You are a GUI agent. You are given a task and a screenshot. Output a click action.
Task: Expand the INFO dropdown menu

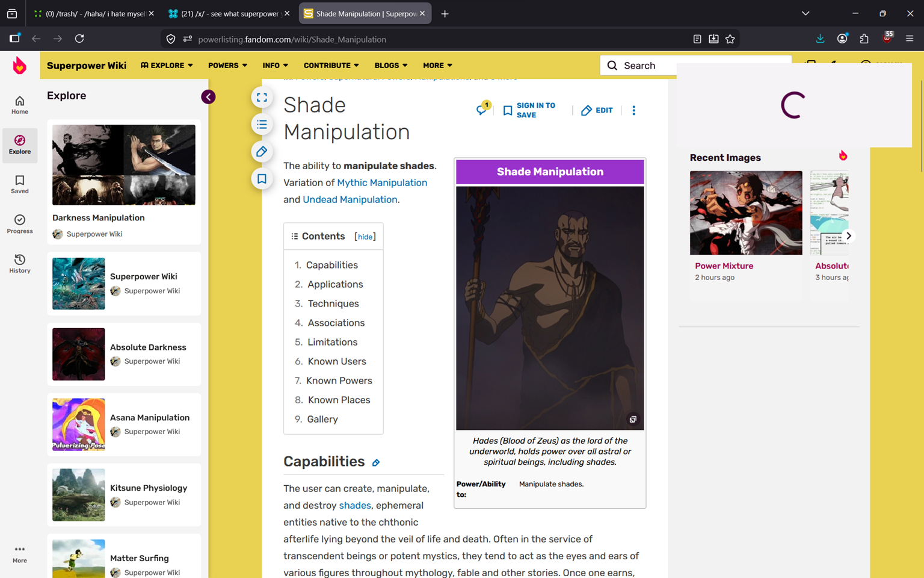tap(275, 66)
